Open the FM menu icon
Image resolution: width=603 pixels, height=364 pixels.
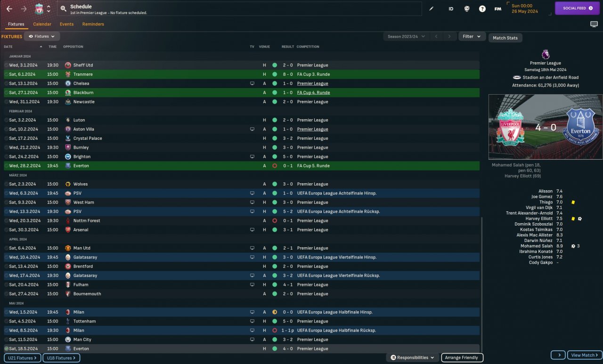[497, 8]
